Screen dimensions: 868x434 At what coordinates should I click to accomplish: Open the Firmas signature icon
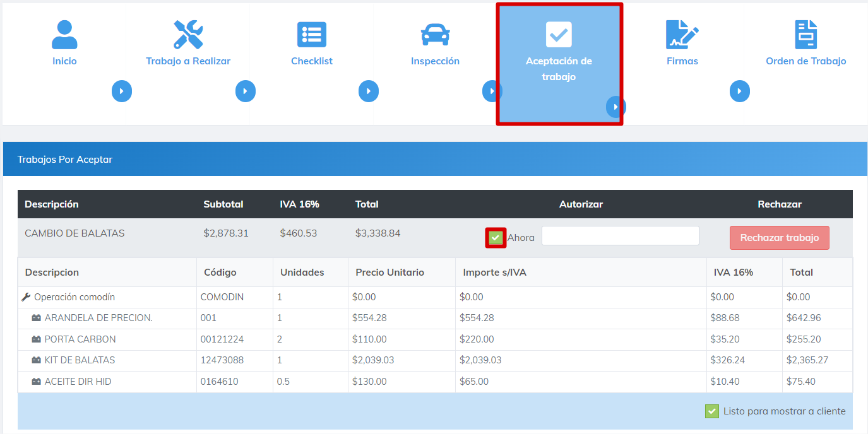[x=682, y=35]
